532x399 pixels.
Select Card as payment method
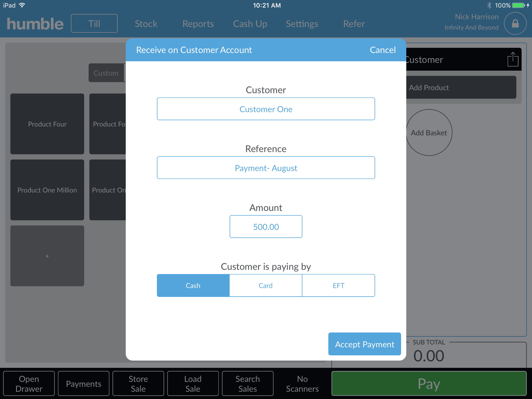click(x=266, y=285)
